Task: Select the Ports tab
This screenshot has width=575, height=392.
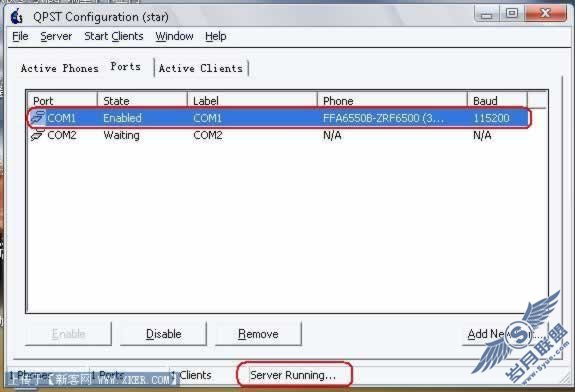Action: [x=125, y=67]
